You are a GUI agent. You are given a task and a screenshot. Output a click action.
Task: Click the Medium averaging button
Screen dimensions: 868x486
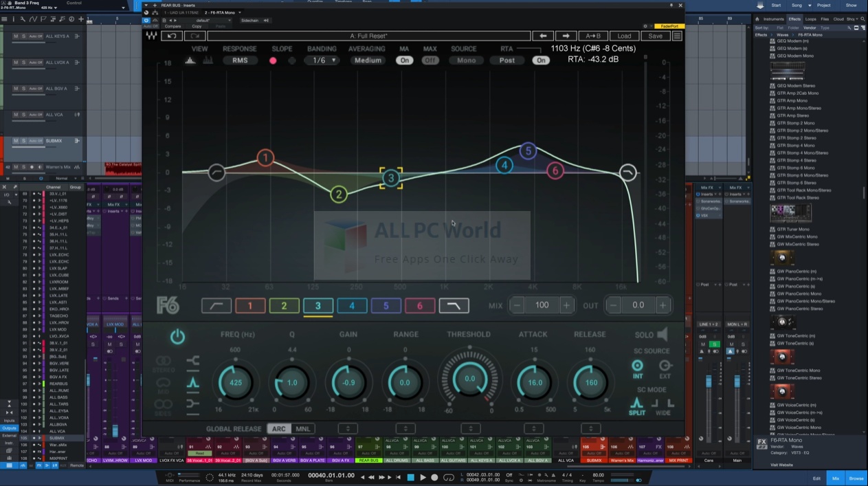tap(368, 60)
